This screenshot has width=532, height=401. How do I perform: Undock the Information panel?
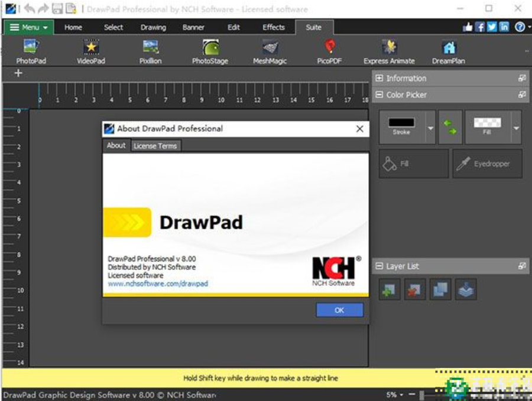point(522,78)
